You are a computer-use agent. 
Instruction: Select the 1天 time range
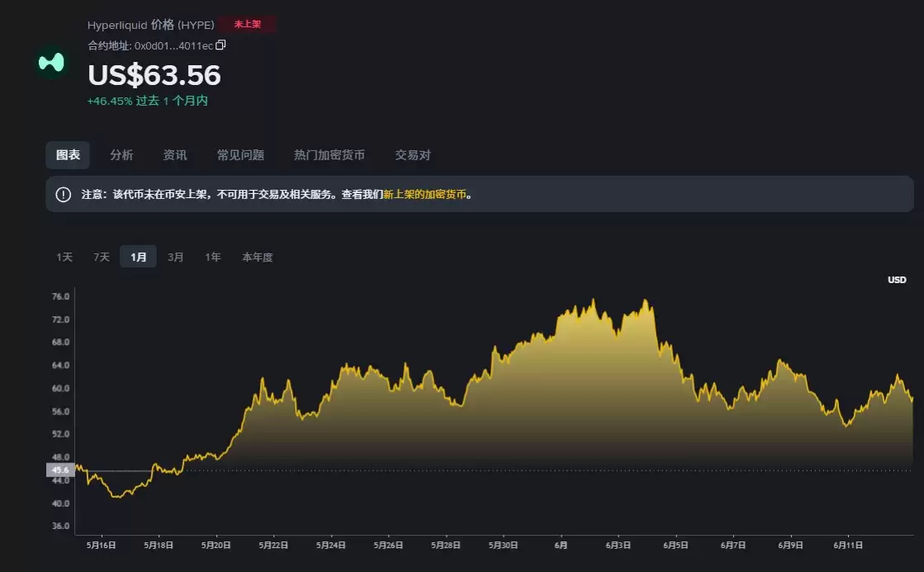click(64, 257)
